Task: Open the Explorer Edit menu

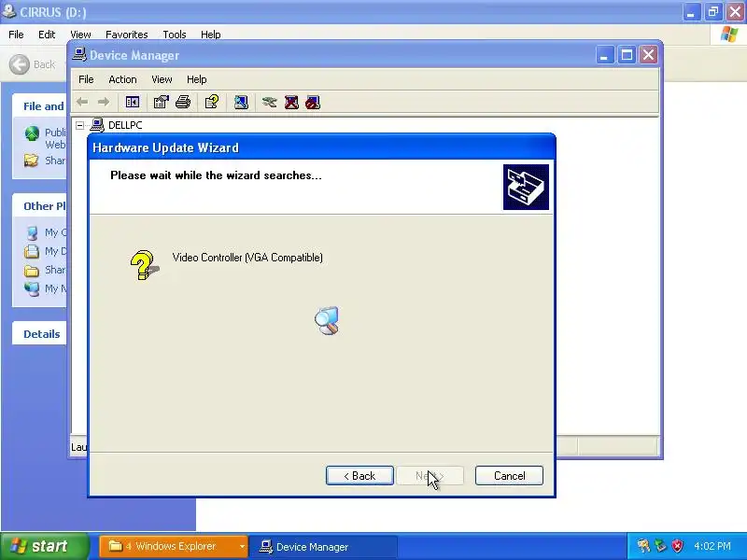Action: click(47, 35)
